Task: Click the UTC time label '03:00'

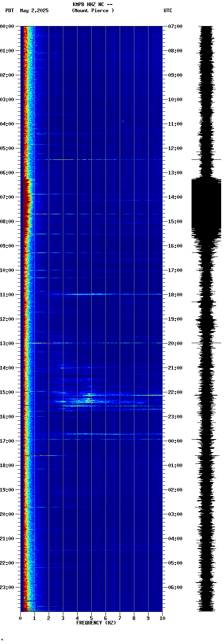Action: pyautogui.click(x=175, y=514)
